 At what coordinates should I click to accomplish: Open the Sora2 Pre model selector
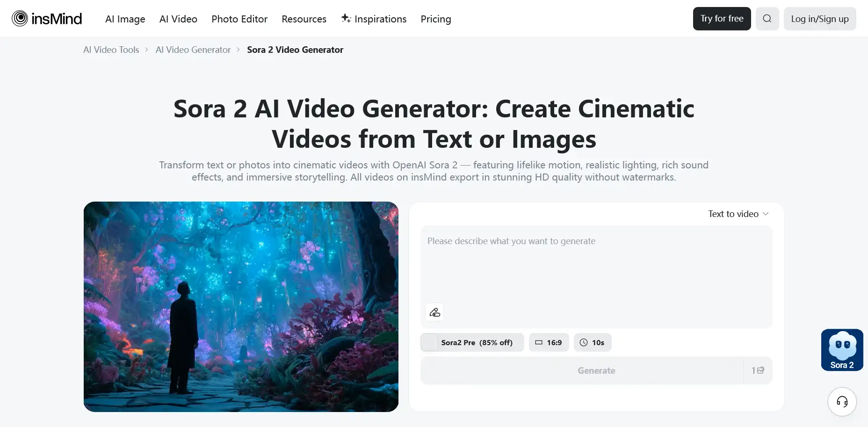(472, 342)
